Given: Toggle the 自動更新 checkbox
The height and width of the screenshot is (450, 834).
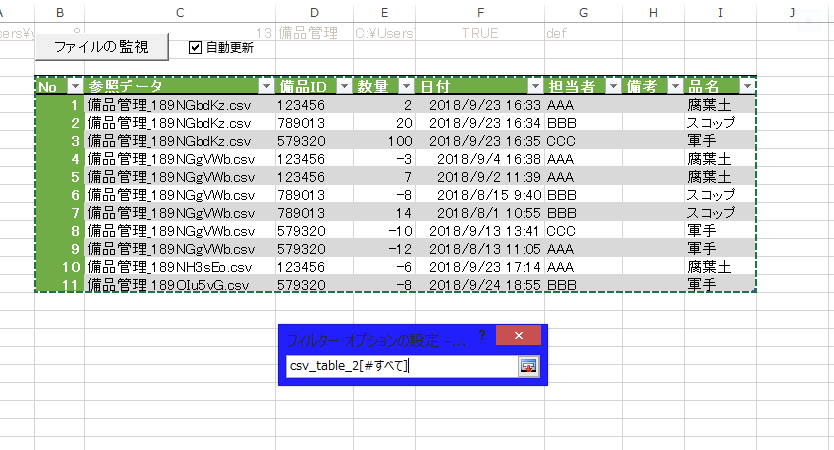Looking at the screenshot, I should coord(196,47).
